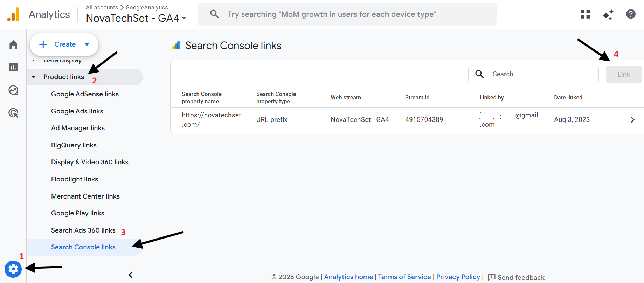
Task: Open the novatechset.com link row chevron
Action: [632, 120]
